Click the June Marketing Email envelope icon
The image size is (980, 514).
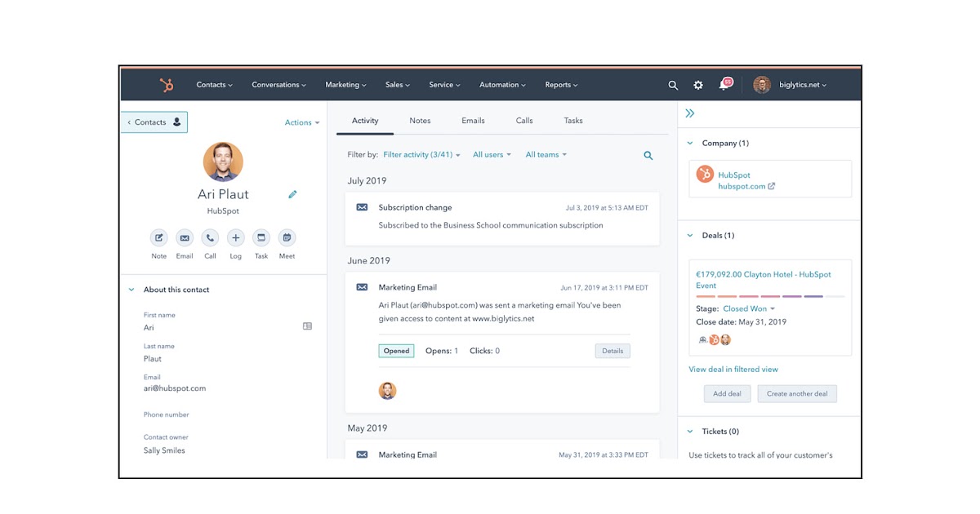(362, 287)
